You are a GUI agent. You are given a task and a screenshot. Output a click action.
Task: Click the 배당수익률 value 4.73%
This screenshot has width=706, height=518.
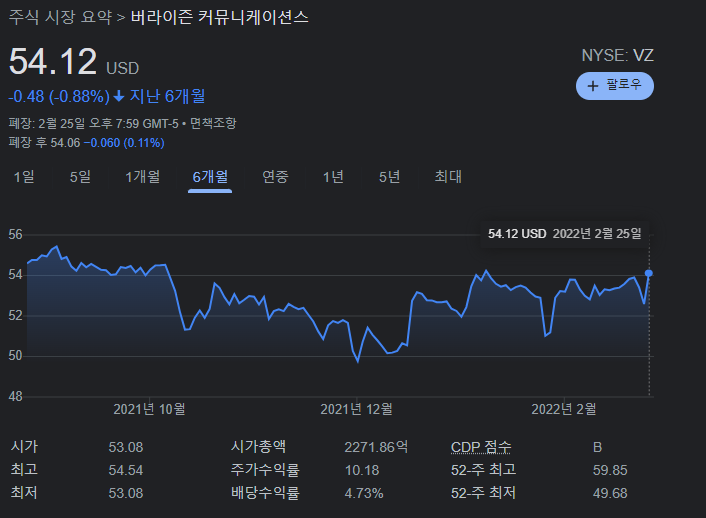(x=364, y=493)
